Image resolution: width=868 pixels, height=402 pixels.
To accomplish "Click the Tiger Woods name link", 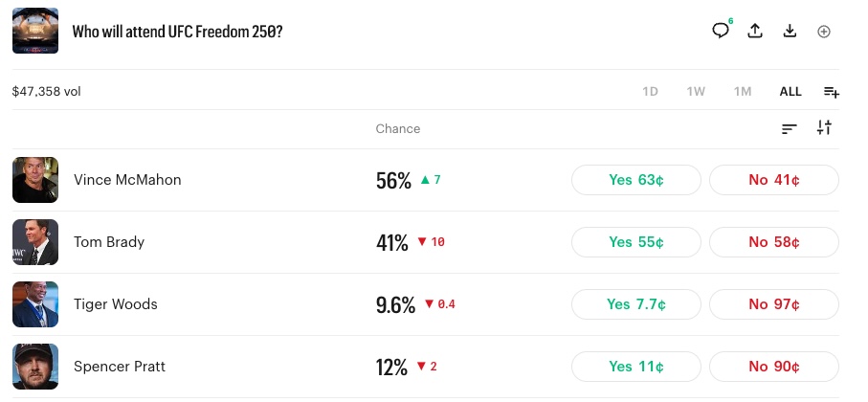I will point(116,304).
